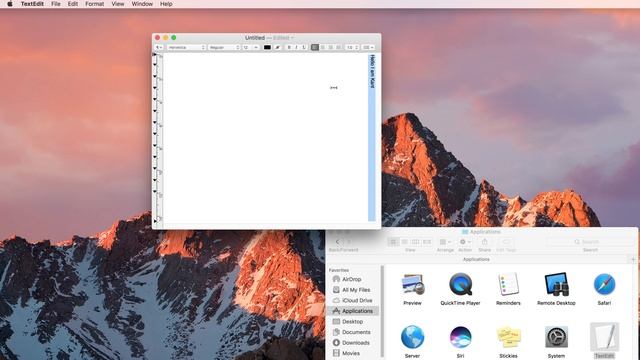
Task: Open the font size combo box
Action: pyautogui.click(x=251, y=47)
